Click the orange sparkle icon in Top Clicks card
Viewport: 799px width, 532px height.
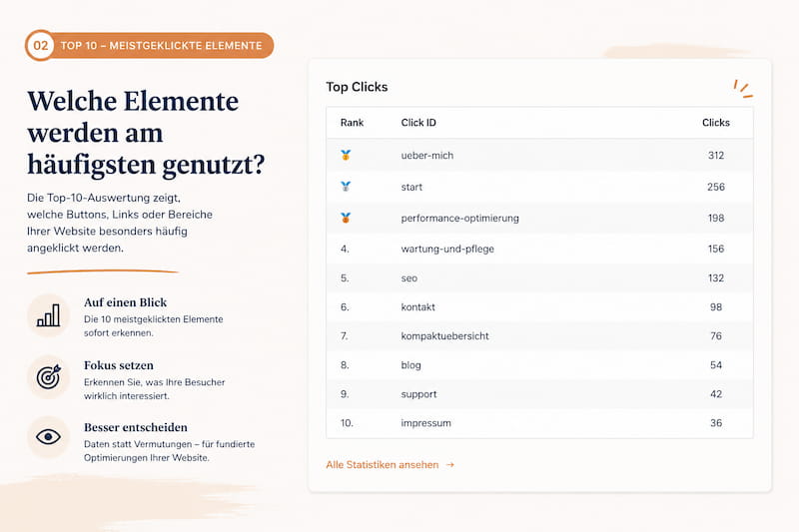742,89
